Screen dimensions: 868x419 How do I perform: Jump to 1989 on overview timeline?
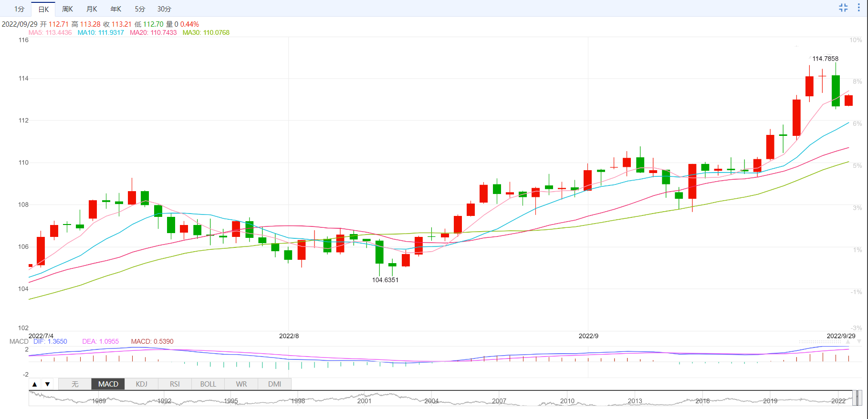click(99, 401)
